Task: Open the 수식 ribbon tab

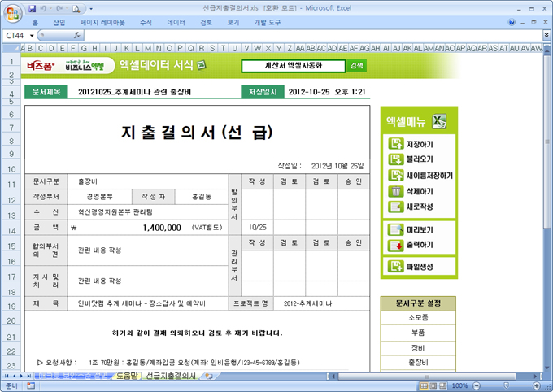Action: (146, 23)
